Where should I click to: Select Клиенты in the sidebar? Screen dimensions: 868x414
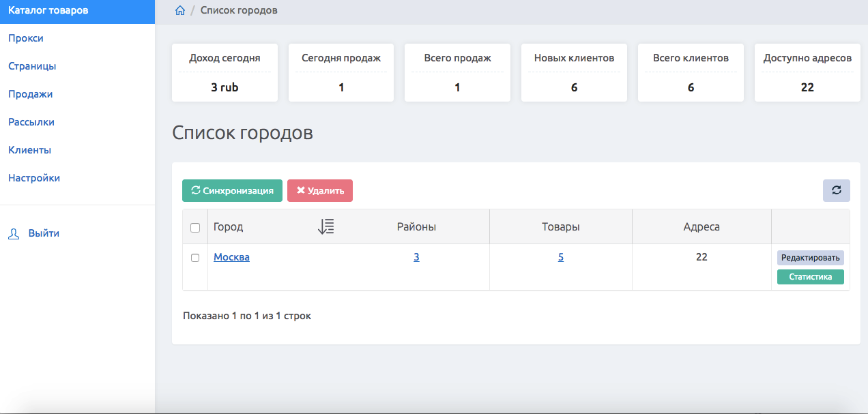(30, 150)
